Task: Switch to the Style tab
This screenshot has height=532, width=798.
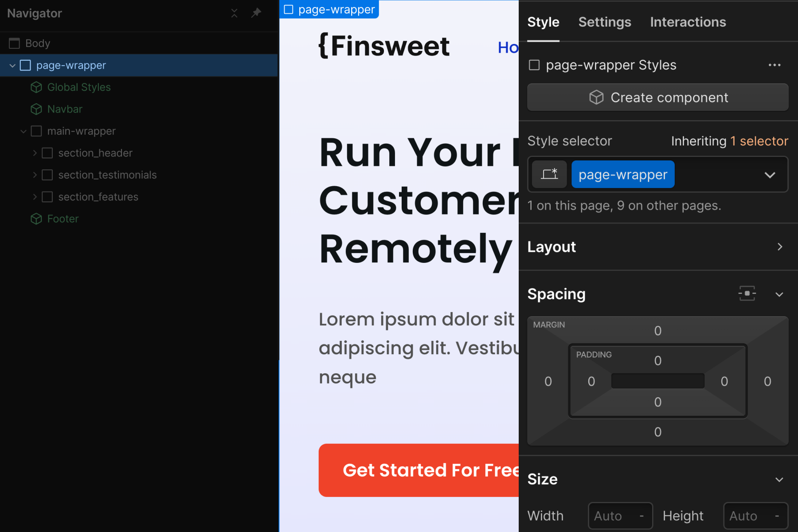Action: tap(543, 22)
